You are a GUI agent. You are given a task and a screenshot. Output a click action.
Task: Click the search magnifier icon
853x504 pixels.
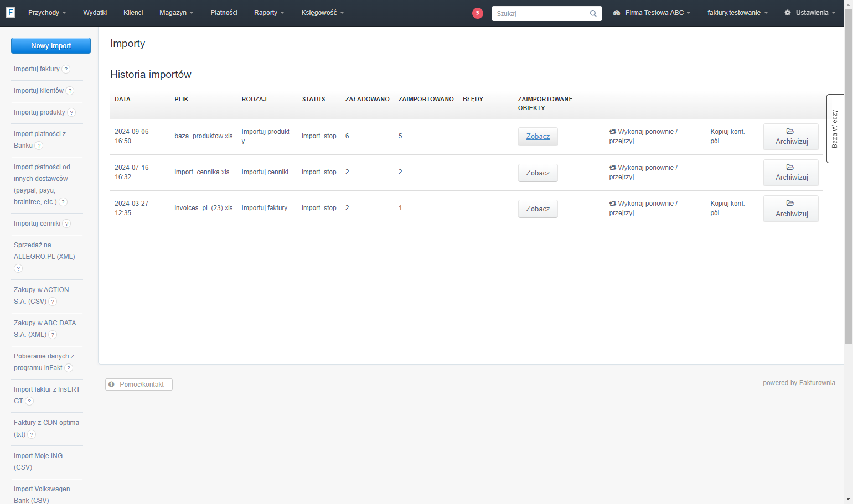point(593,13)
